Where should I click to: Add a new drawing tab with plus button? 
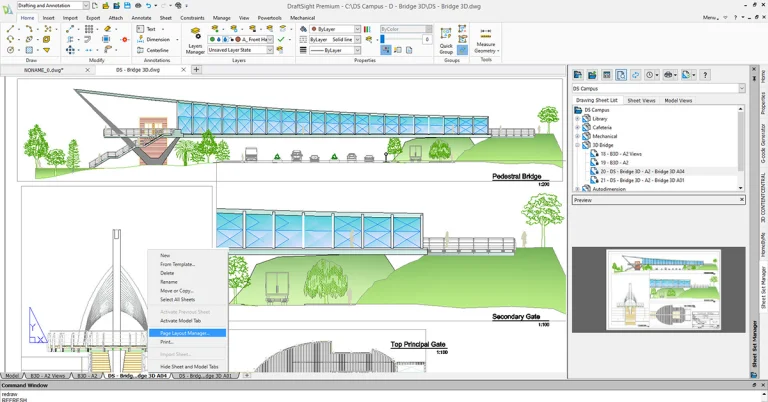point(196,70)
